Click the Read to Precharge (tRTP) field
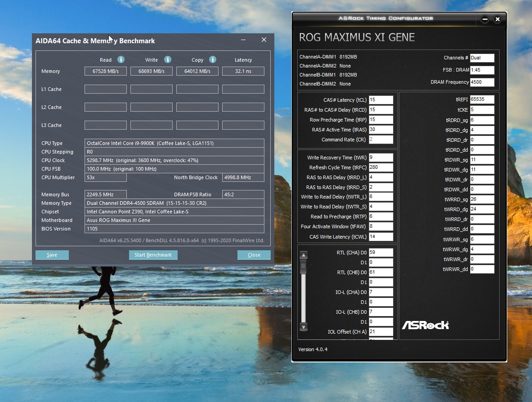The image size is (532, 402). (381, 216)
